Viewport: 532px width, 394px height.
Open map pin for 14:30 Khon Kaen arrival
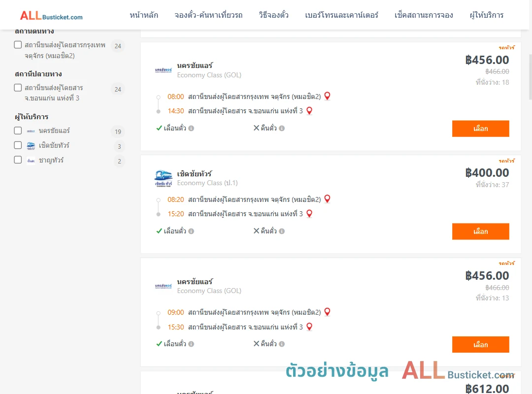pyautogui.click(x=309, y=111)
